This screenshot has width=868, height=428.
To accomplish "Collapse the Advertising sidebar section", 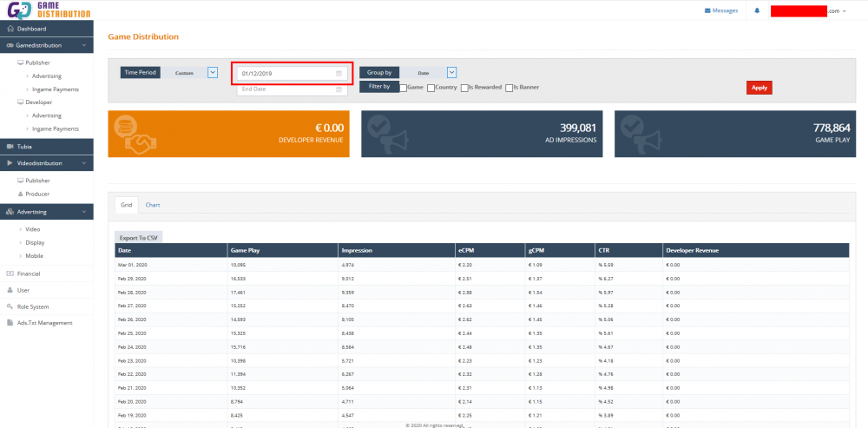I will click(x=47, y=212).
